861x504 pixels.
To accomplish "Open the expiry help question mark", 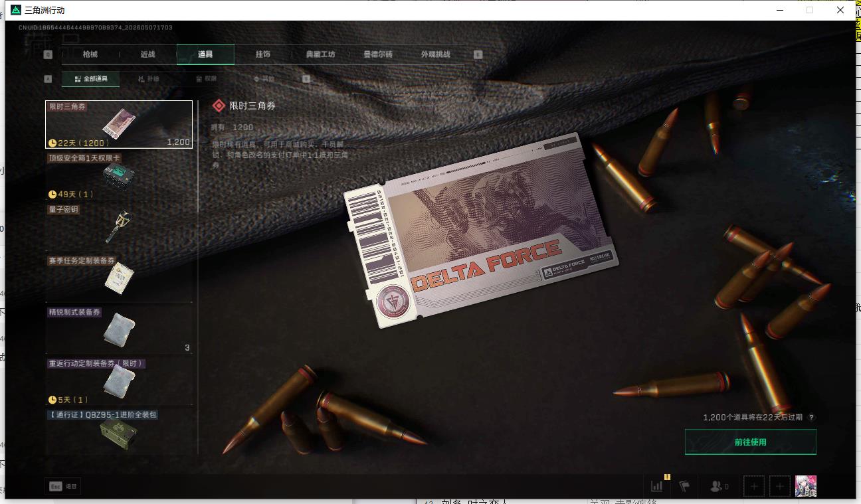I will (811, 418).
